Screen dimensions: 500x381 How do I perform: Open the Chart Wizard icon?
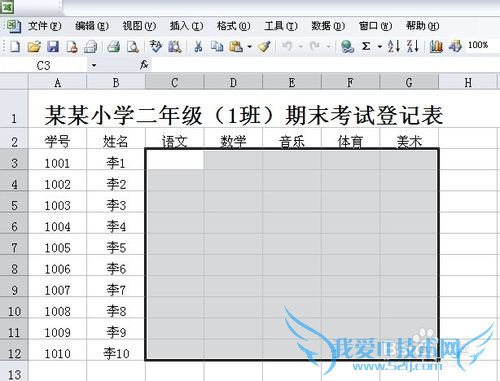(436, 46)
